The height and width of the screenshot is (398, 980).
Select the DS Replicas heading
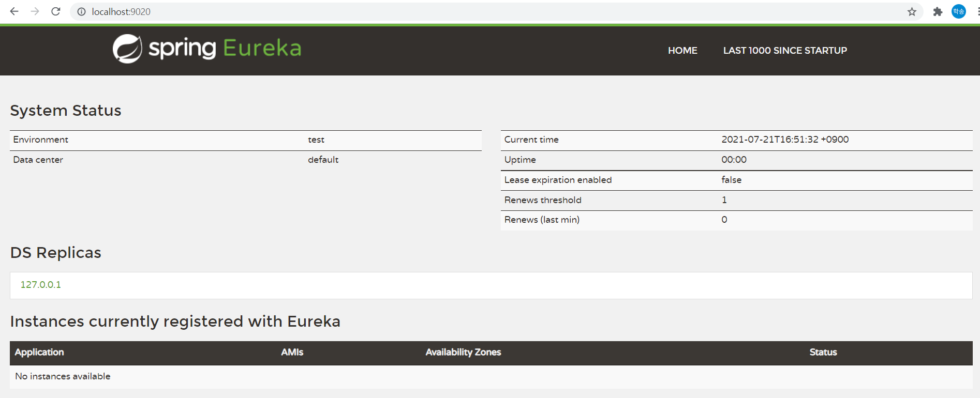(x=56, y=253)
